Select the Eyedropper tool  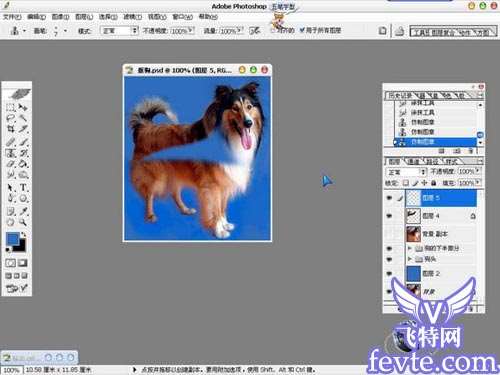(x=23, y=211)
